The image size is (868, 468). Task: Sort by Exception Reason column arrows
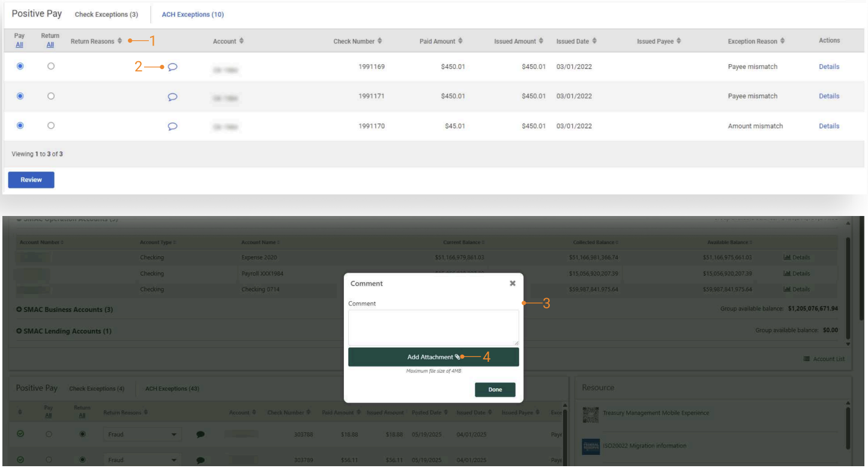coord(782,41)
